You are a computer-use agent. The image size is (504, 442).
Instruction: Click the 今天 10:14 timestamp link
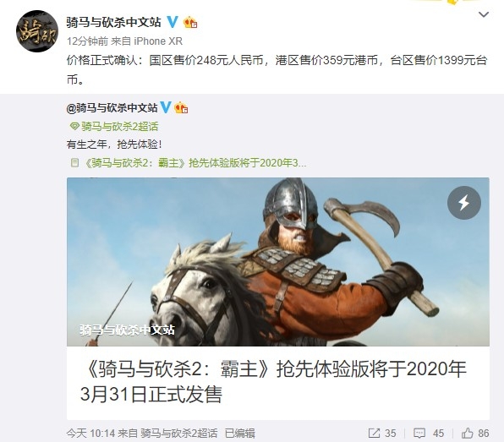pyautogui.click(x=90, y=434)
